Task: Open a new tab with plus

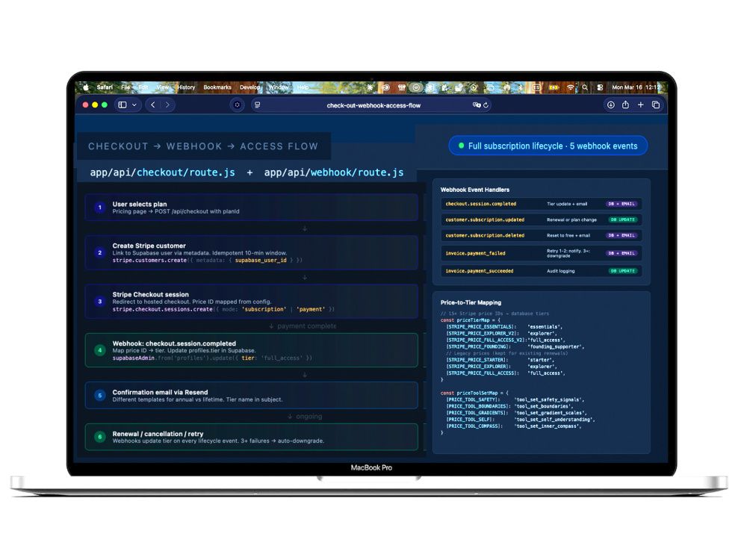Action: [x=641, y=105]
